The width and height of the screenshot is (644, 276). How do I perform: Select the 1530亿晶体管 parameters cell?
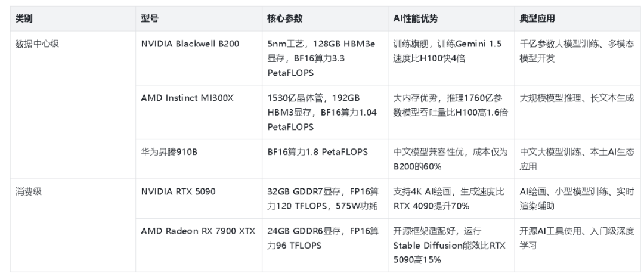tap(325, 112)
